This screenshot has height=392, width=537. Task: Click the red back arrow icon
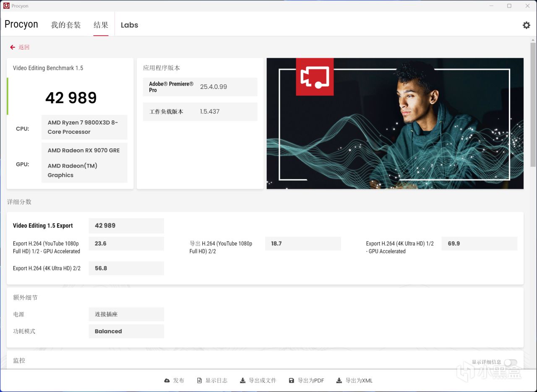click(x=13, y=47)
